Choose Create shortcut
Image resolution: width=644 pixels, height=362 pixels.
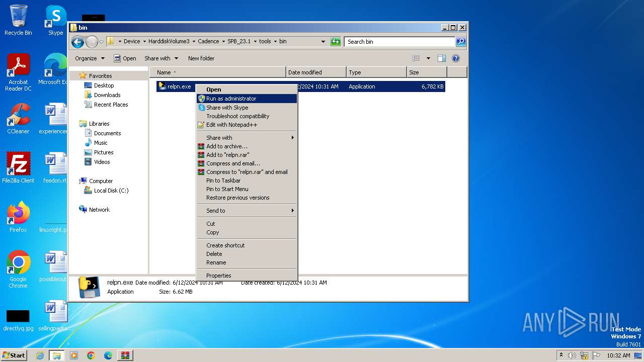point(247,245)
